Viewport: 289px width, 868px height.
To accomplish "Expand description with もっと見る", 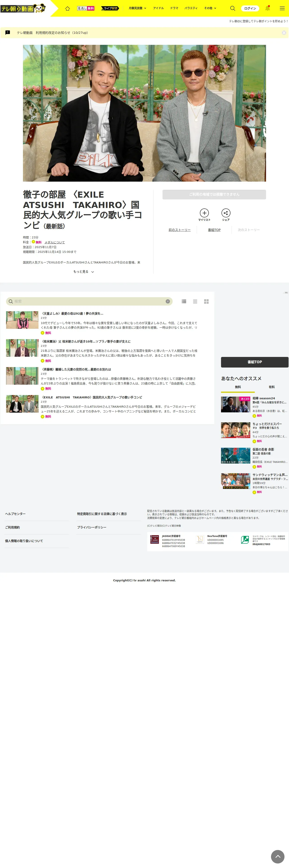I will [84, 272].
